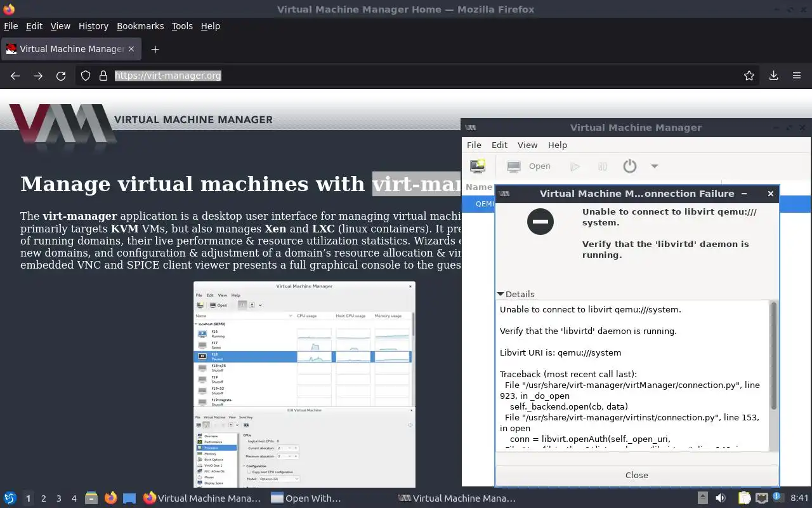Click the Firefox back arrow
Image resolution: width=812 pixels, height=508 pixels.
[x=15, y=76]
